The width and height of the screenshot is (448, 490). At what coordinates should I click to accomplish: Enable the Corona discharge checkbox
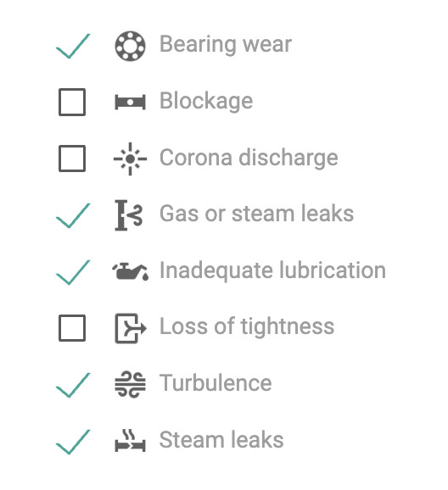click(x=72, y=159)
